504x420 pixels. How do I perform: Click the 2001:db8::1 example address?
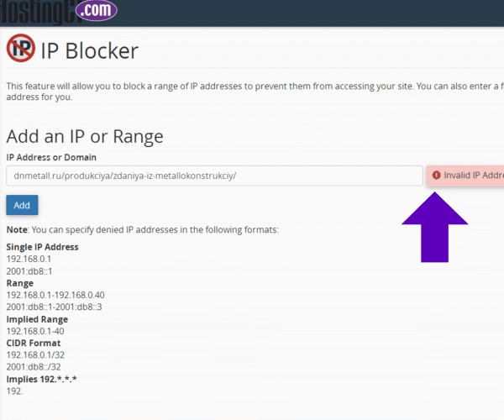coord(29,271)
